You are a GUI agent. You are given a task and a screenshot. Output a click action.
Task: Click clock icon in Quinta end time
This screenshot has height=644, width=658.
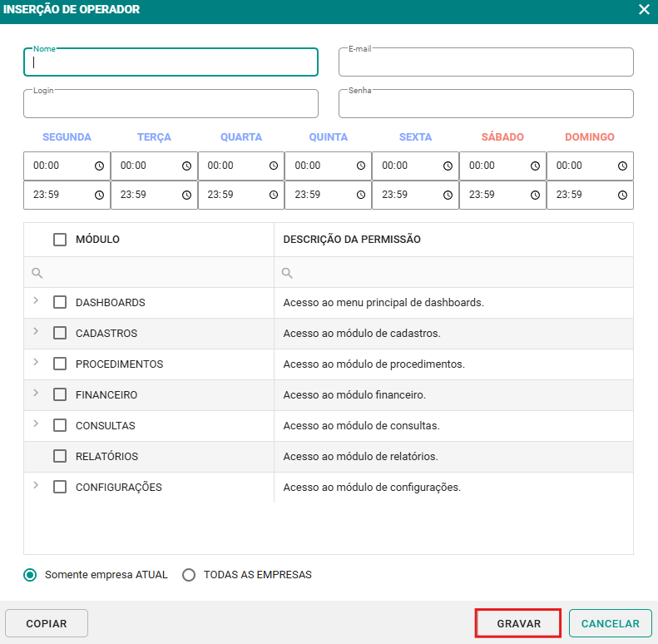coord(360,196)
